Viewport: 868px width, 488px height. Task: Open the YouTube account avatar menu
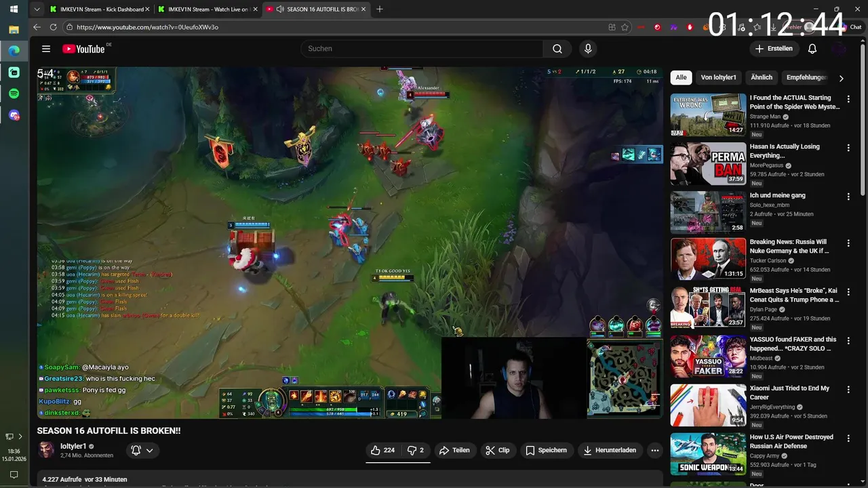[x=840, y=49]
